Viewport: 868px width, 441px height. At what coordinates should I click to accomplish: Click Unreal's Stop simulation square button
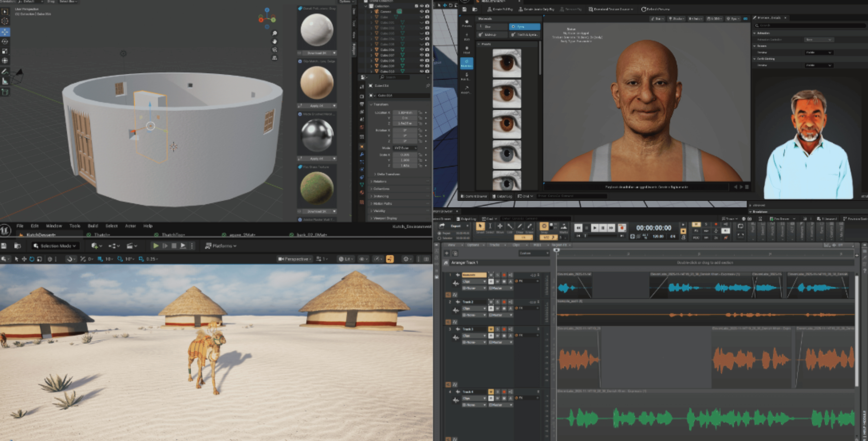click(174, 246)
